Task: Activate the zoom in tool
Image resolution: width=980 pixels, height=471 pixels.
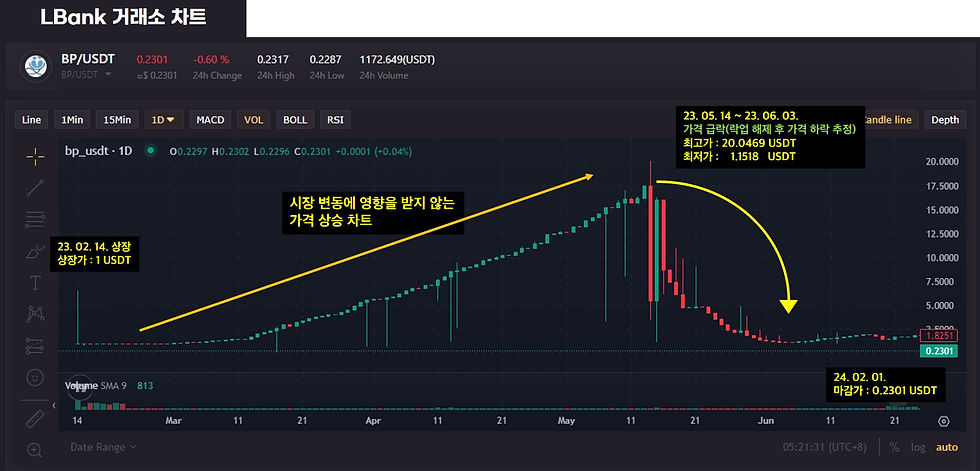Action: point(35,449)
